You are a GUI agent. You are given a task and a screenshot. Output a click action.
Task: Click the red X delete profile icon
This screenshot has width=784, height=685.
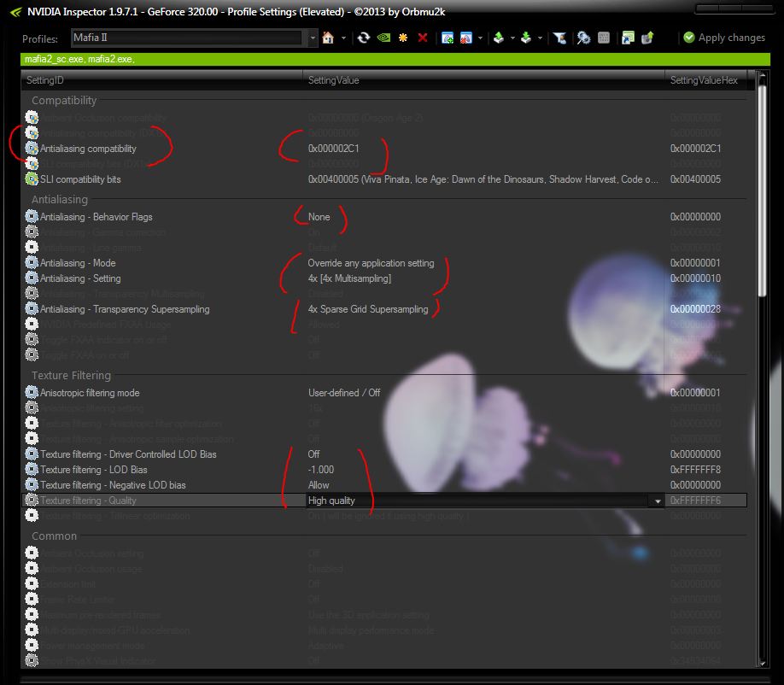[x=423, y=38]
